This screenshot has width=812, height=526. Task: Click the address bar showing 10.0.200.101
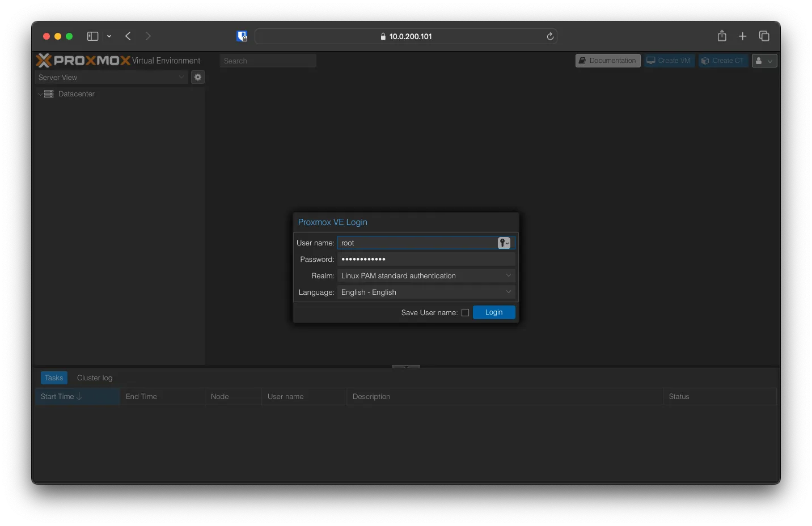coord(406,36)
